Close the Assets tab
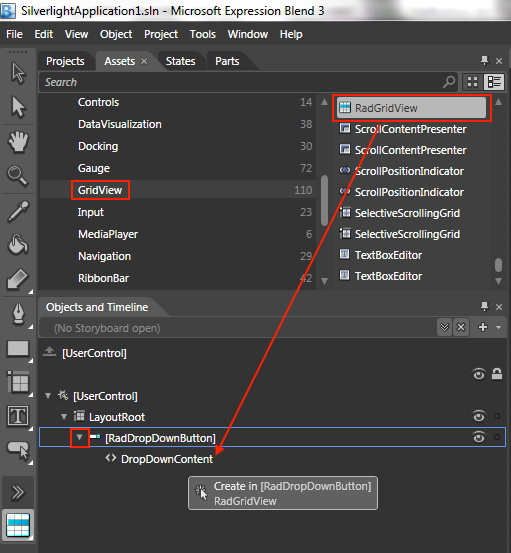The image size is (511, 553). tap(144, 61)
